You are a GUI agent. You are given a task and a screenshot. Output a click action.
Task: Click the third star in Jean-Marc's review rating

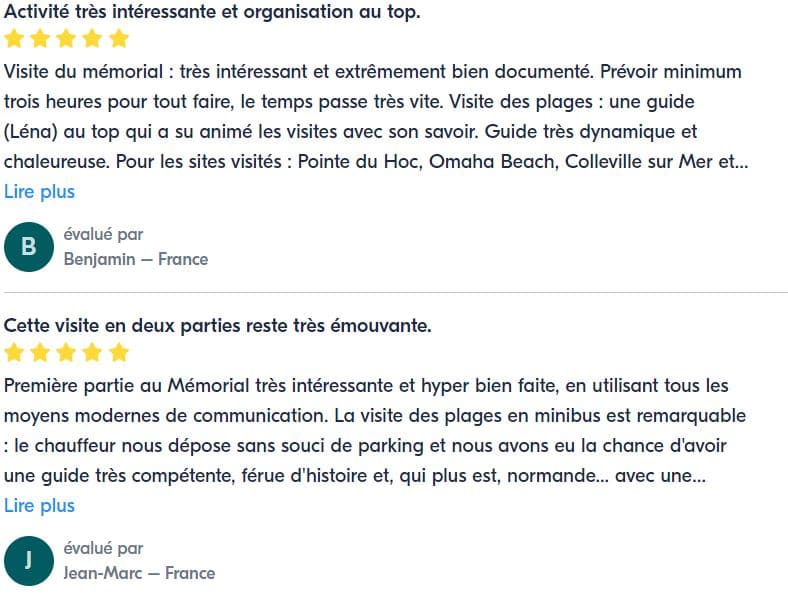[67, 352]
